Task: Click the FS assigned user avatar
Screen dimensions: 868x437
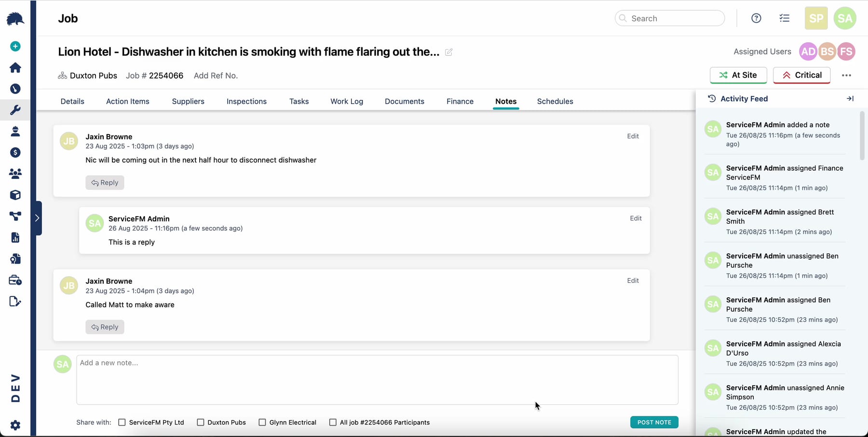Action: (846, 52)
